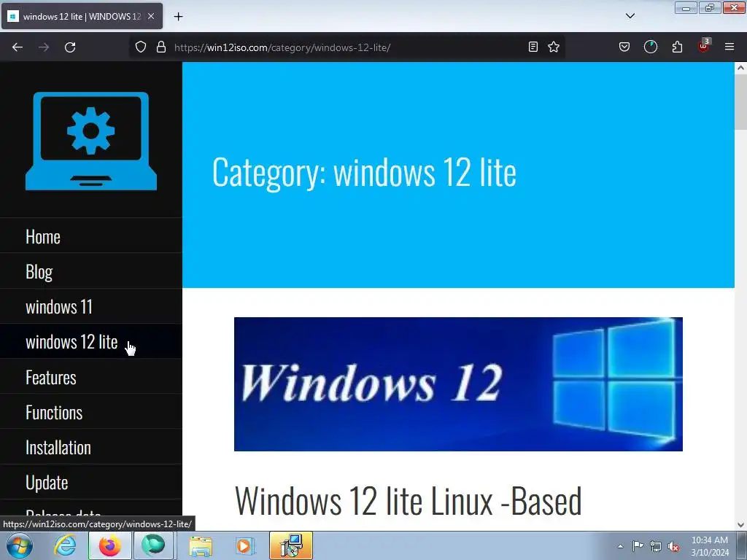
Task: Save page to Pocket
Action: (x=624, y=47)
